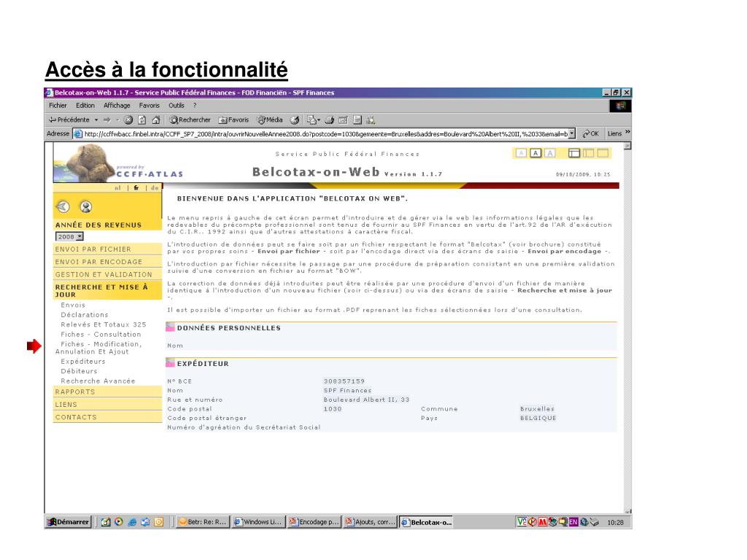
Task: Click the Média toolbar button
Action: [270, 120]
